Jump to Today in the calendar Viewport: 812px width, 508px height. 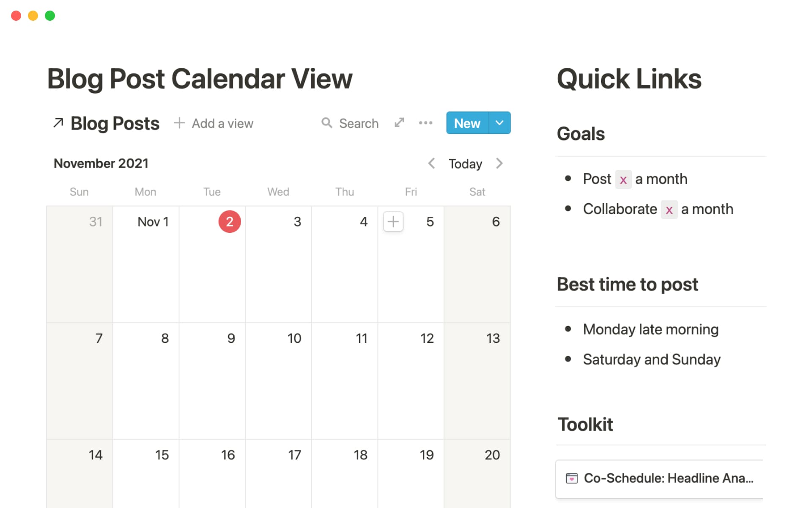point(464,163)
